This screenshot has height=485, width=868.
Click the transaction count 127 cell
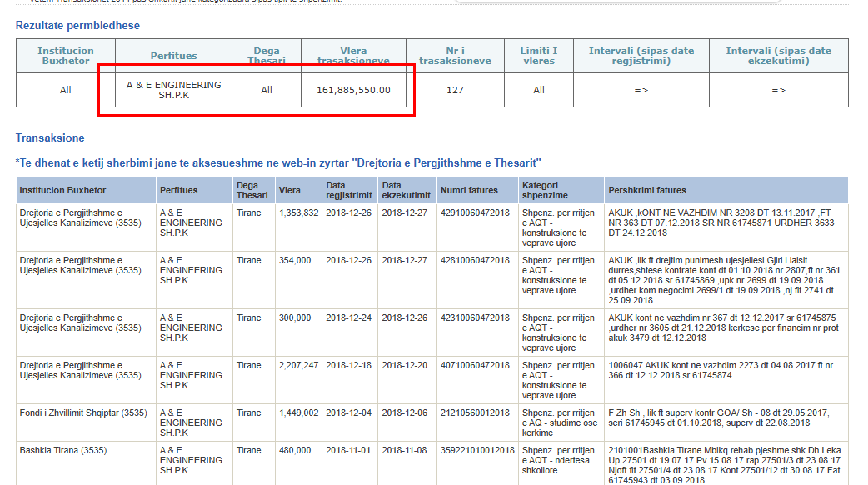pyautogui.click(x=455, y=90)
